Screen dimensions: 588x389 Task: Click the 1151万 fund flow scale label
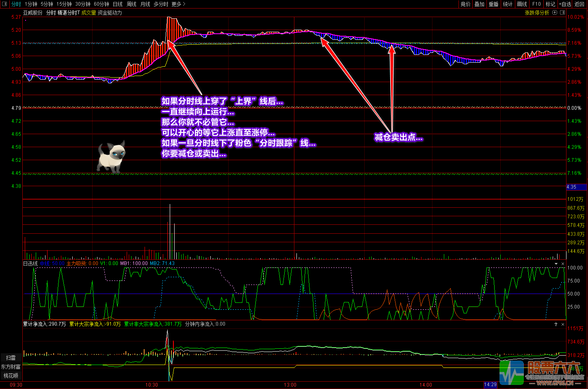click(575, 328)
